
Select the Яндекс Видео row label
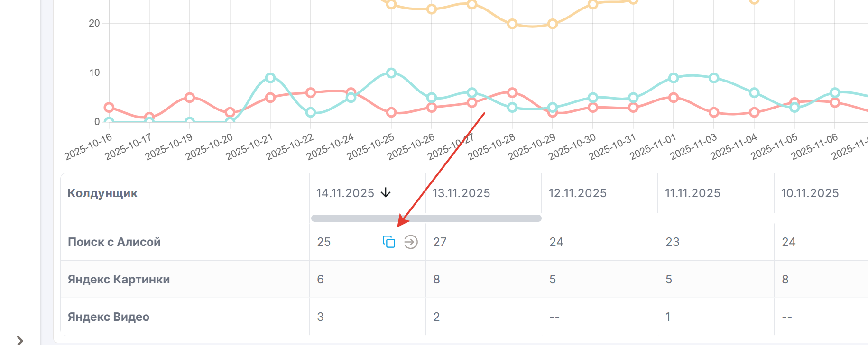(109, 317)
